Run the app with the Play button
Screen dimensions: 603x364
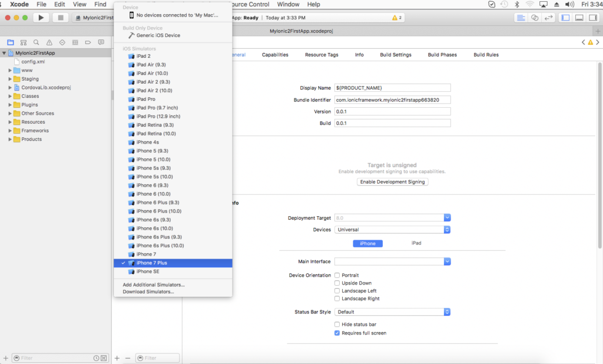[41, 17]
